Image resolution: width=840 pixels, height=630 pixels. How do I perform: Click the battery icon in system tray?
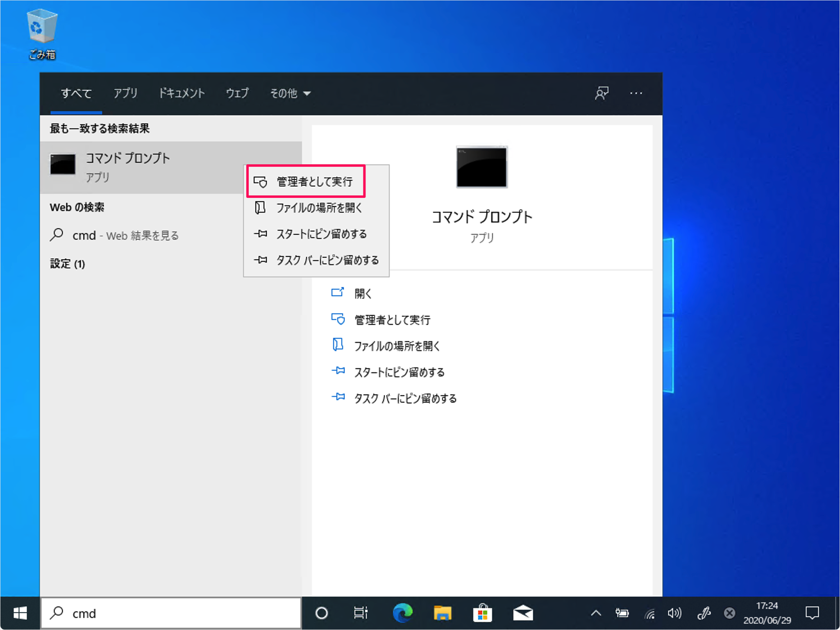pos(622,613)
